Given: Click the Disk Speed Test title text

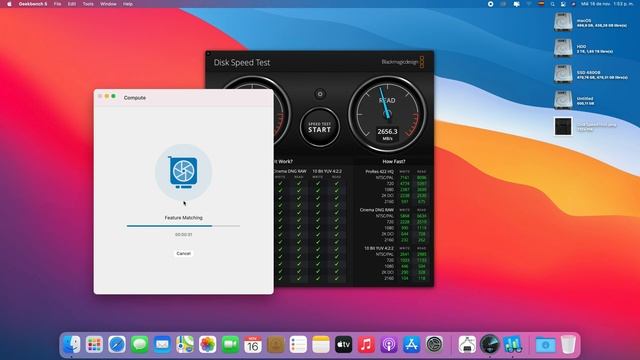Looking at the screenshot, I should pos(242,62).
